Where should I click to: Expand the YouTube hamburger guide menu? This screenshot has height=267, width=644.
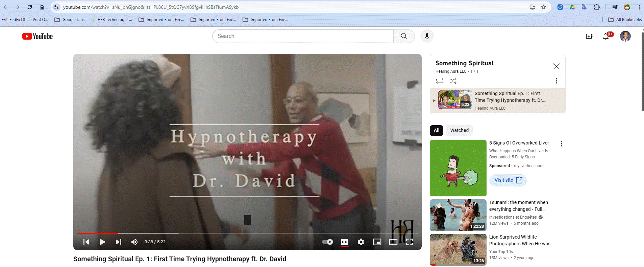click(10, 36)
